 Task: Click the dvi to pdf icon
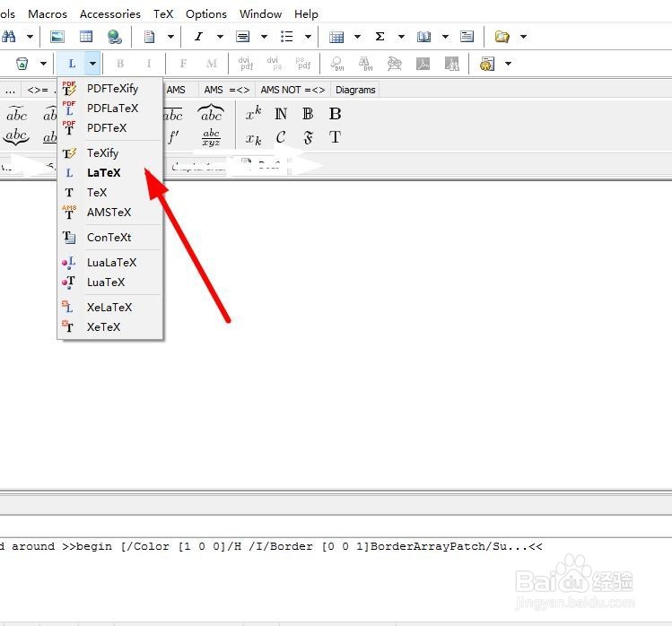246,64
